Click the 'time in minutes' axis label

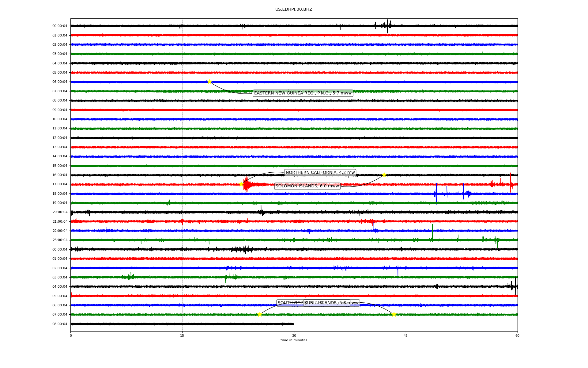click(x=294, y=340)
